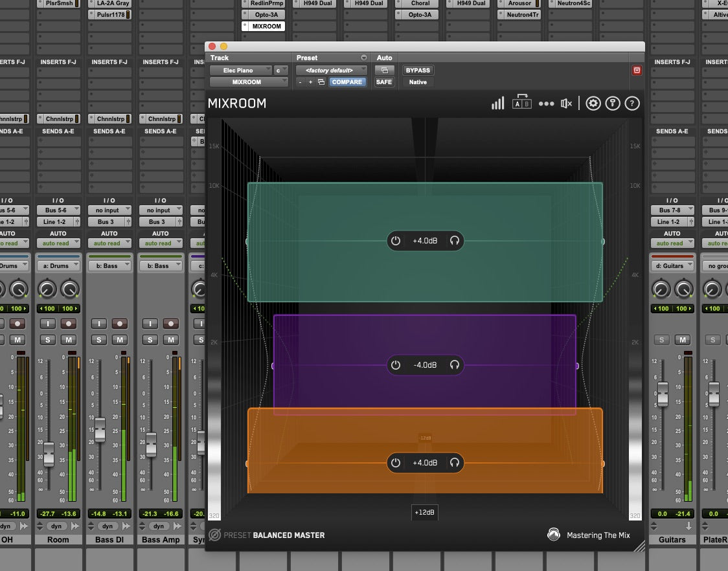728x571 pixels.
Task: Power off the green +4.0dB band
Action: [x=396, y=241]
